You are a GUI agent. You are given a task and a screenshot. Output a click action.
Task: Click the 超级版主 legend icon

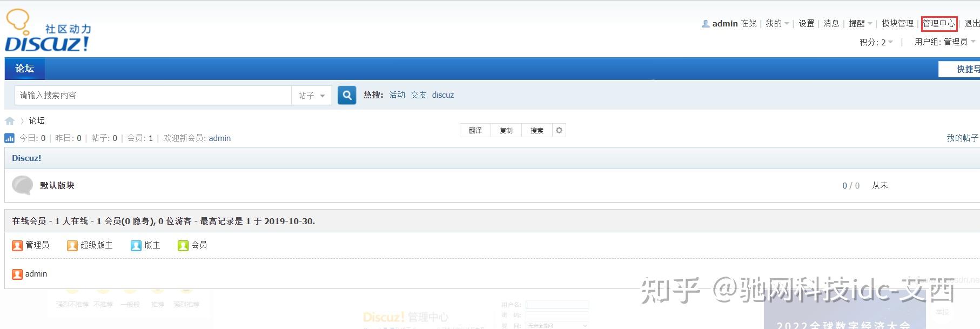pos(72,245)
